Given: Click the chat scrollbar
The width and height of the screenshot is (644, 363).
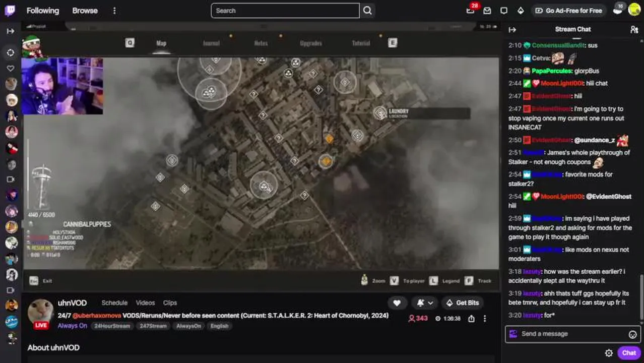Looking at the screenshot, I should (641, 296).
